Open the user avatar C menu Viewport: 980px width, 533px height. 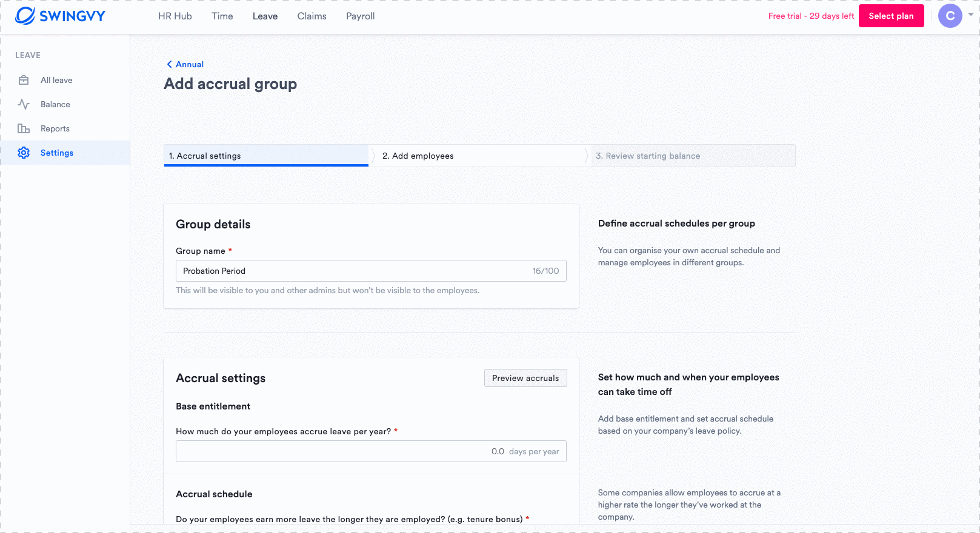[950, 16]
